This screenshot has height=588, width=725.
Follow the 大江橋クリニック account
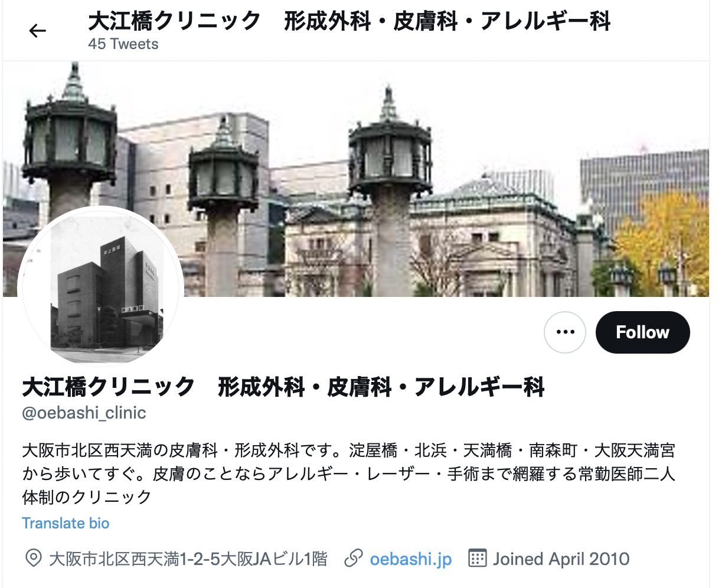(642, 332)
